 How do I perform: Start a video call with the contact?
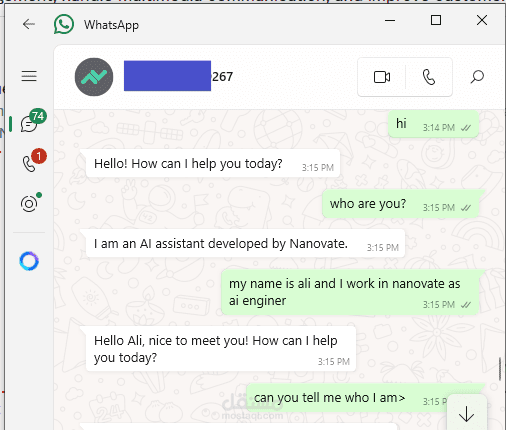[382, 77]
